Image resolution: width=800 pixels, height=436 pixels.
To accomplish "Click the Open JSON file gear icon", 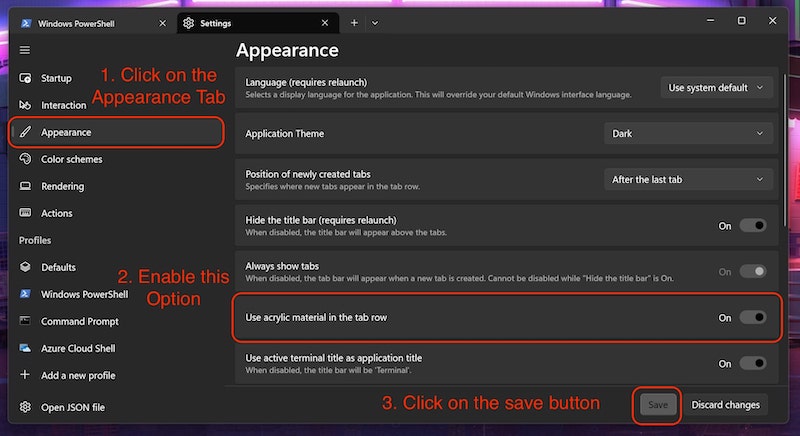I will [x=25, y=407].
